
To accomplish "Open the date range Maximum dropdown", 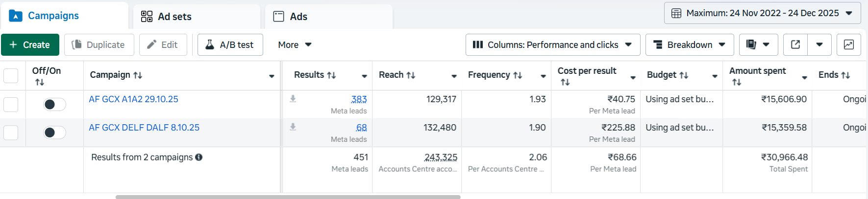I will click(x=762, y=13).
